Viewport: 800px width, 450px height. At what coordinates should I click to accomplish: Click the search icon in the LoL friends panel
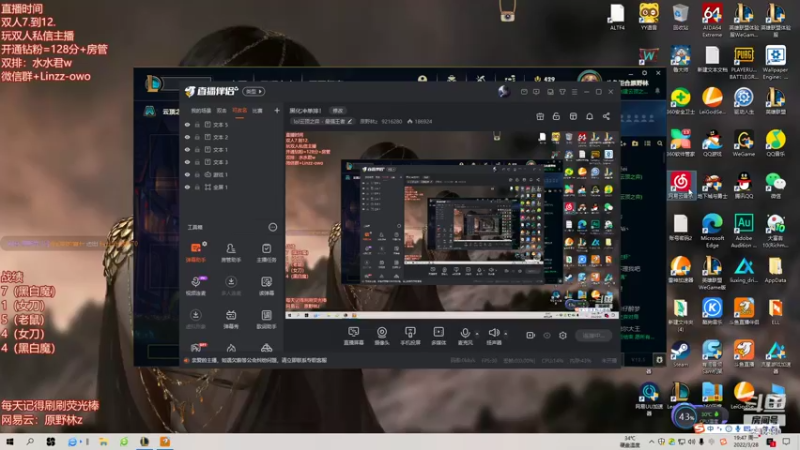coord(660,144)
